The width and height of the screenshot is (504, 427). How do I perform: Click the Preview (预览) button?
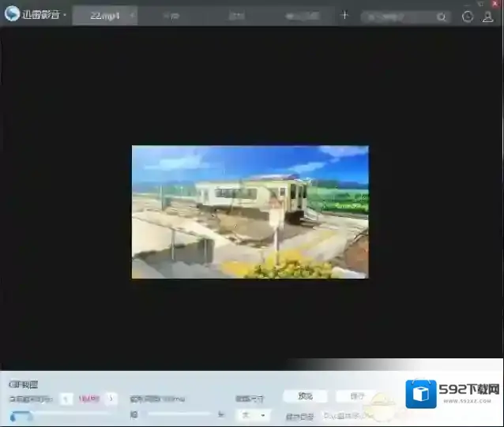click(305, 396)
